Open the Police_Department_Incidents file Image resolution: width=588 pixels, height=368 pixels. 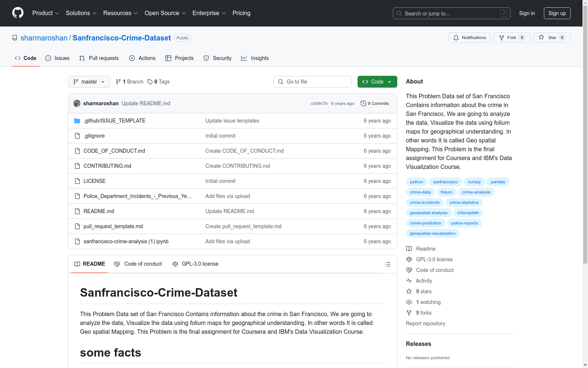coord(138,196)
